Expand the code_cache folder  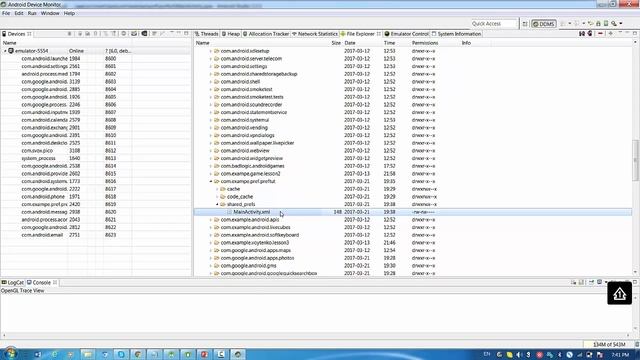coord(217,197)
